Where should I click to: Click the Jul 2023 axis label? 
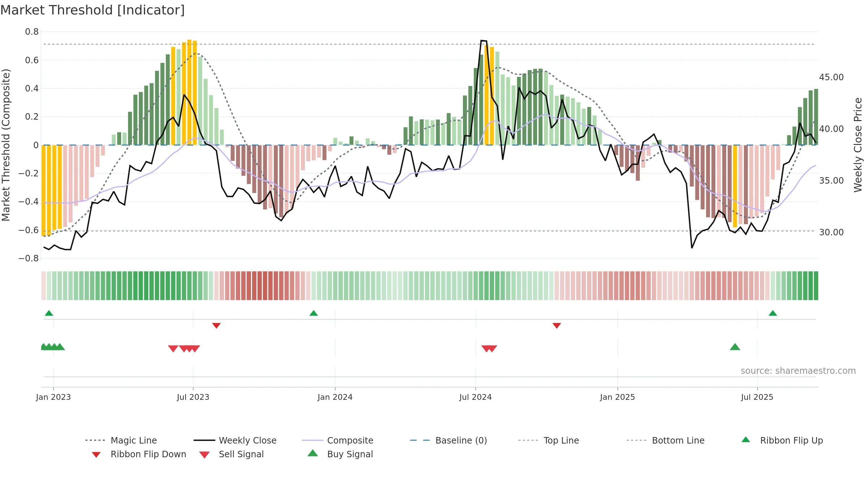(x=193, y=397)
